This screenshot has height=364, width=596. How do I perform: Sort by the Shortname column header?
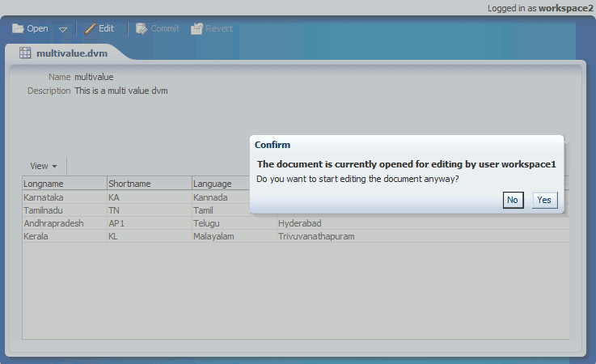(x=150, y=184)
